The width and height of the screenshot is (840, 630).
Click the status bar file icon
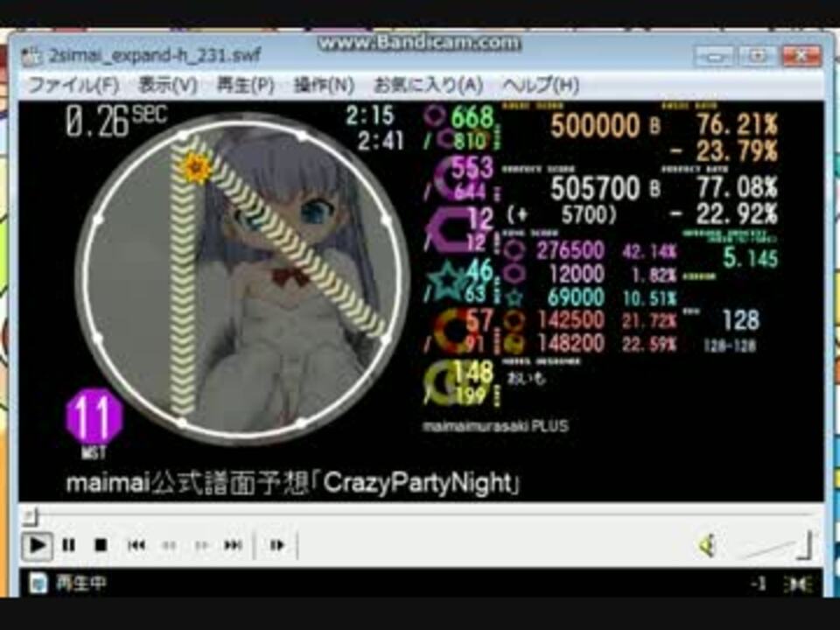pyautogui.click(x=38, y=583)
